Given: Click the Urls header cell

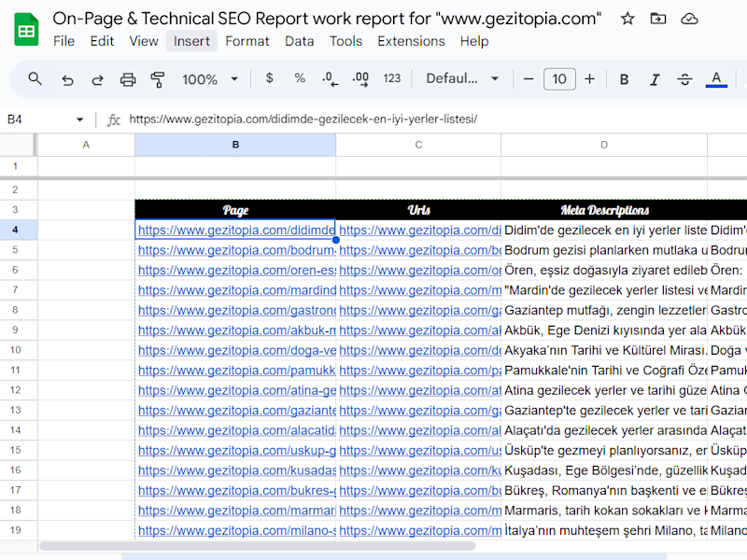Looking at the screenshot, I should [x=418, y=210].
